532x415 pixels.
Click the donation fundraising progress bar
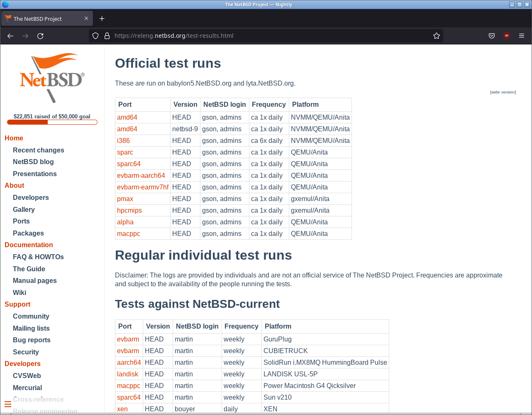(52, 122)
